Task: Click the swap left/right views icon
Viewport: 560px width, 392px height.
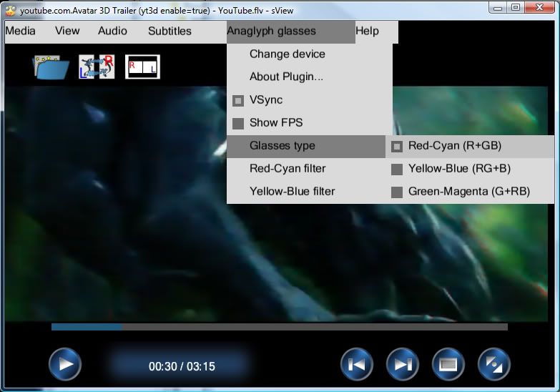Action: tap(97, 67)
